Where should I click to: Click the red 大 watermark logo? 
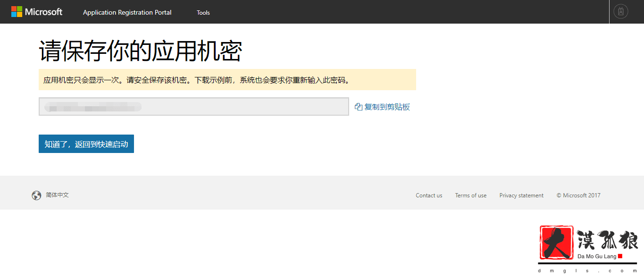(556, 242)
